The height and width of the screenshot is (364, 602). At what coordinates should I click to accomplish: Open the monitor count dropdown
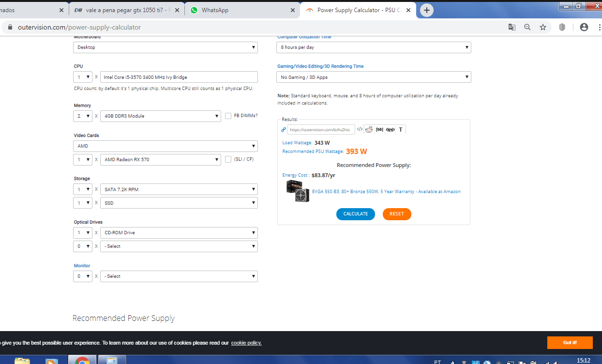pyautogui.click(x=83, y=276)
